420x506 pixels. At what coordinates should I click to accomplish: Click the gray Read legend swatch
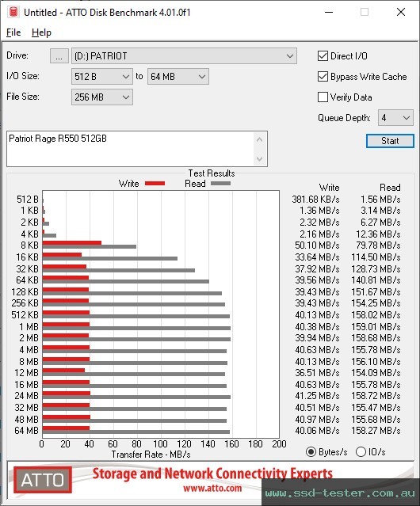[220, 183]
